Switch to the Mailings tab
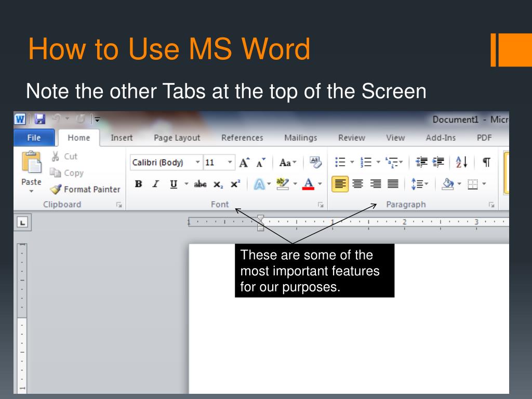 point(301,138)
